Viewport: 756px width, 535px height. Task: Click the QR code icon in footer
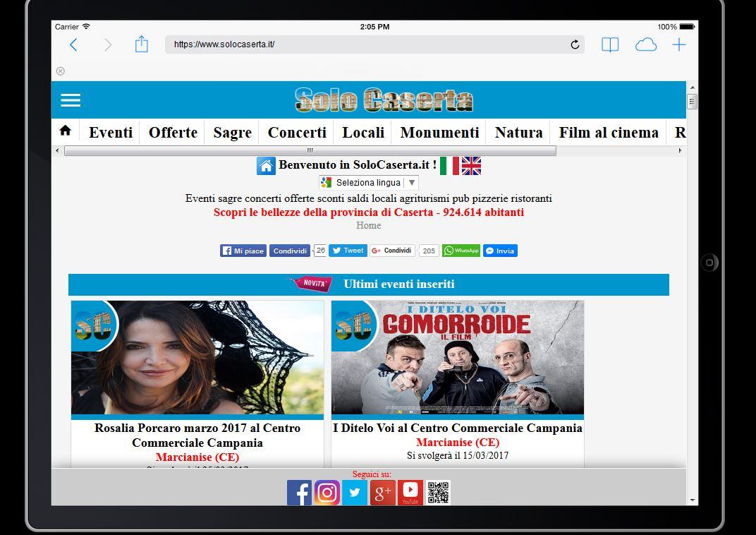coord(438,493)
